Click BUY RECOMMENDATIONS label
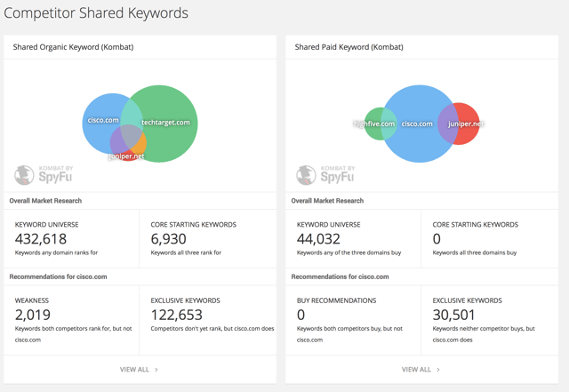Viewport: 569px width, 392px height. point(336,300)
